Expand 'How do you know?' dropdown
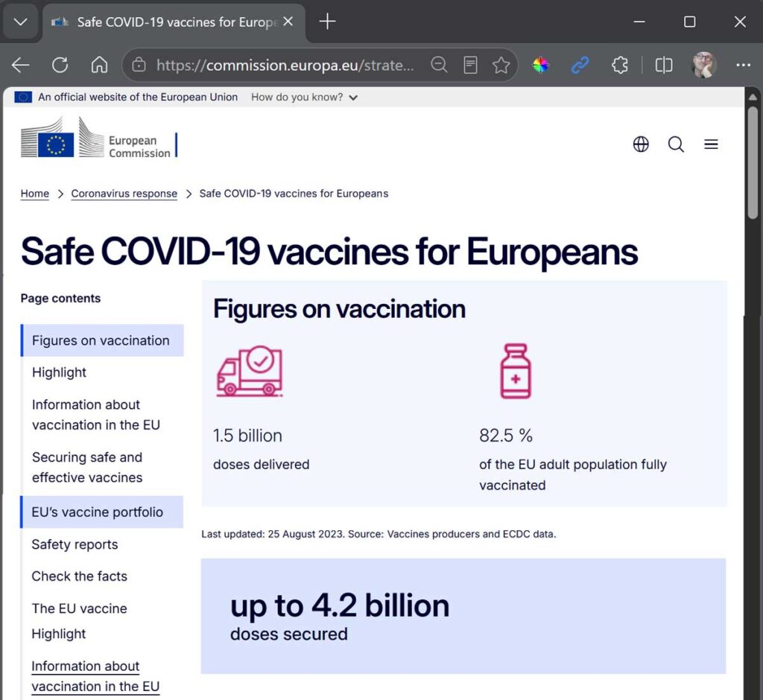This screenshot has height=700, width=763. [x=305, y=98]
